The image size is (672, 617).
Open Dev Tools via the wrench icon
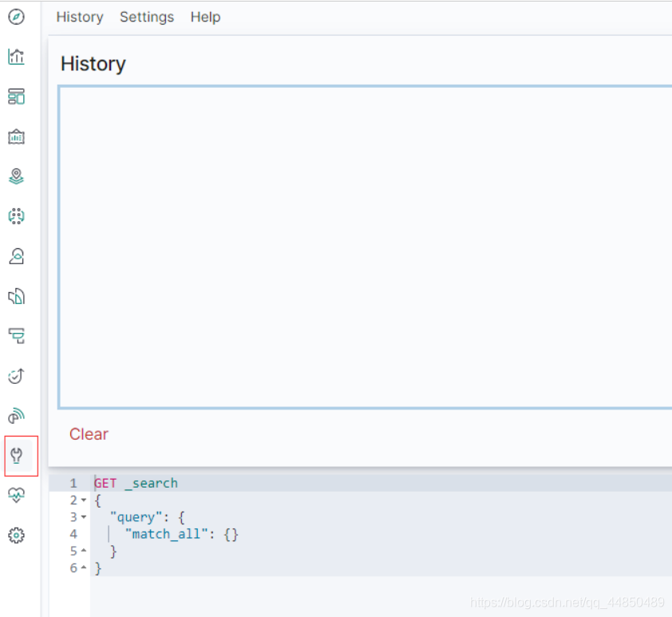pyautogui.click(x=16, y=456)
